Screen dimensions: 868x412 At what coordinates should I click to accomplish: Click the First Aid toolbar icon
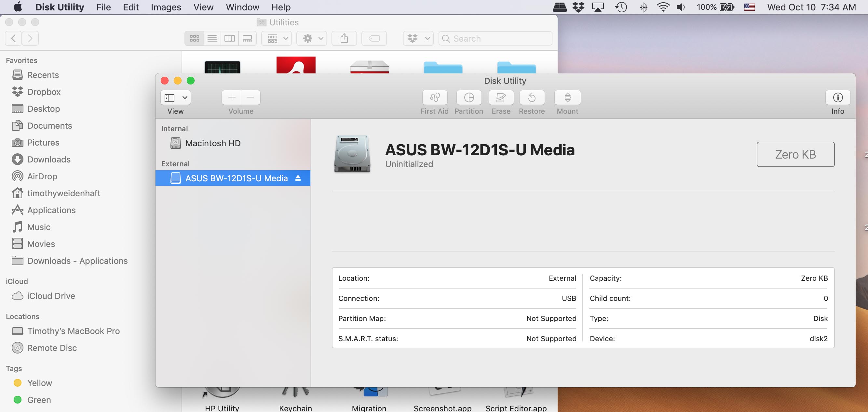click(434, 97)
